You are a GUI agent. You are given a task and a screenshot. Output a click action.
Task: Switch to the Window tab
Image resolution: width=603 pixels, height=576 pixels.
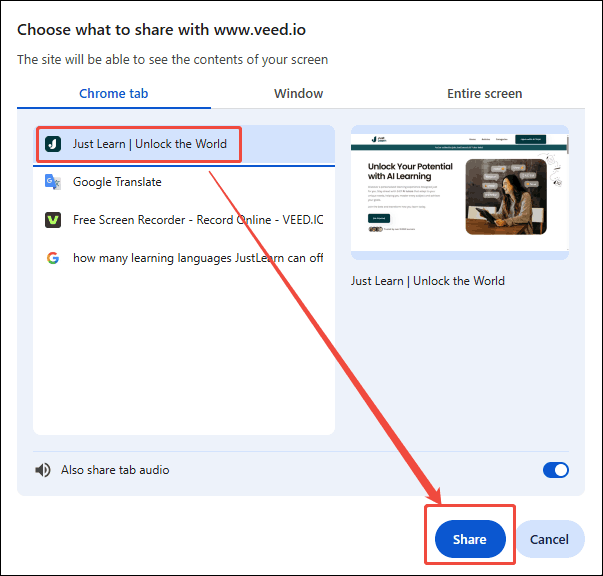point(298,93)
